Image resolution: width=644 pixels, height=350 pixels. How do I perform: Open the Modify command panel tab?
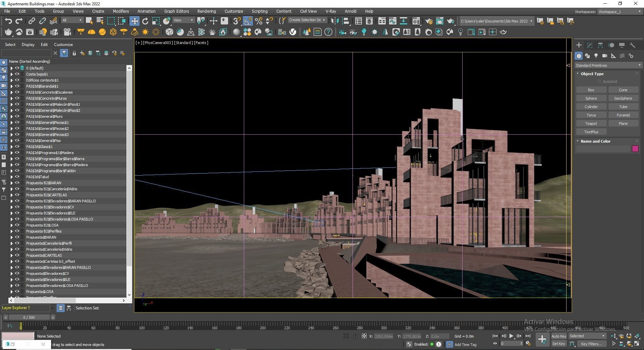coord(590,45)
